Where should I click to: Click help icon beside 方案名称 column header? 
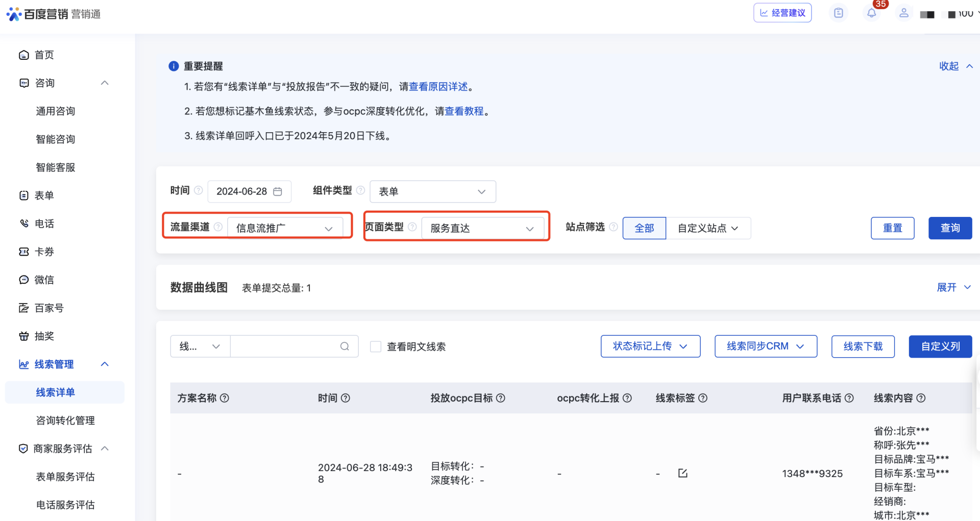tap(225, 398)
